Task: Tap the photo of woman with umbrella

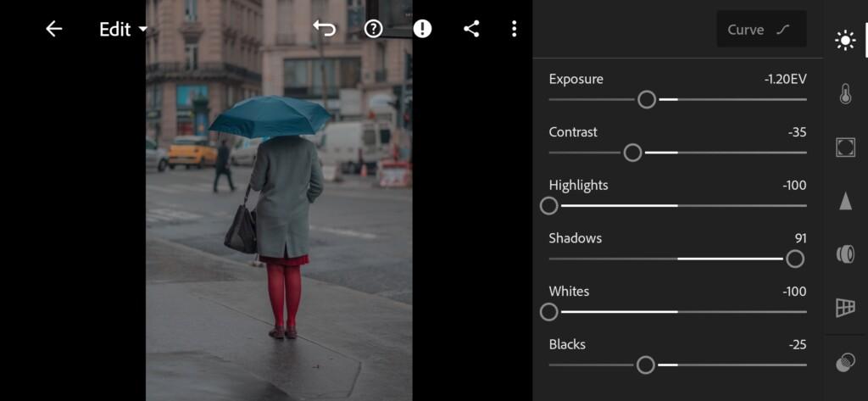Action: click(x=279, y=200)
